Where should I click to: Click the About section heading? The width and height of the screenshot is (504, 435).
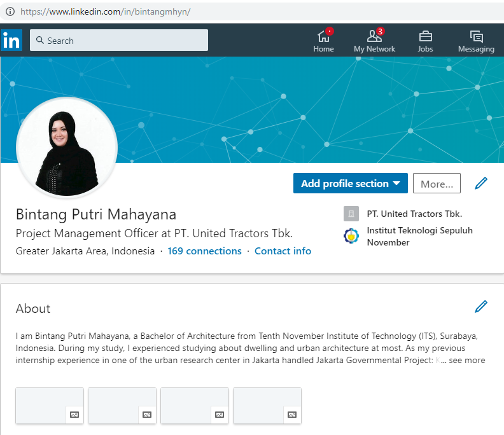tap(33, 308)
